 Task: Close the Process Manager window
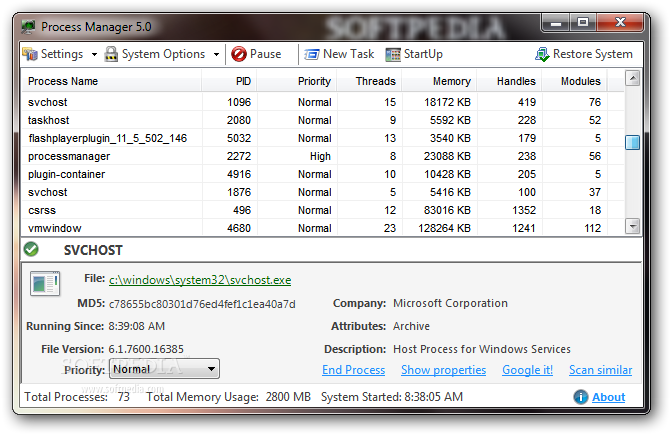620,23
